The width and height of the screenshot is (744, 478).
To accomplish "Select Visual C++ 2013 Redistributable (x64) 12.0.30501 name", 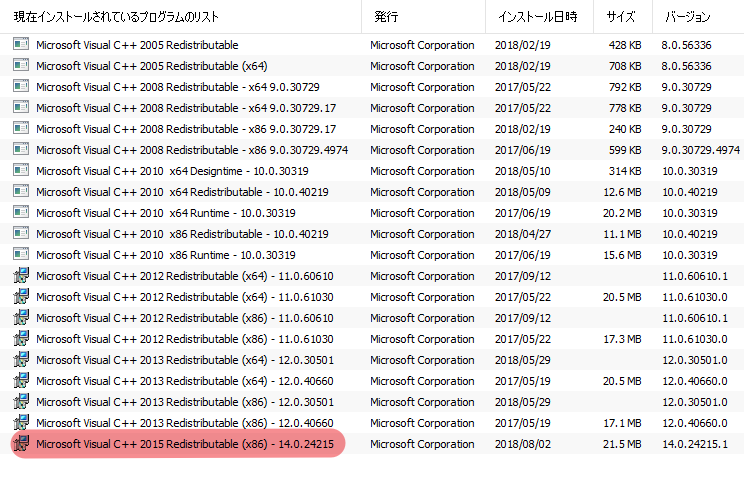I will point(185,360).
